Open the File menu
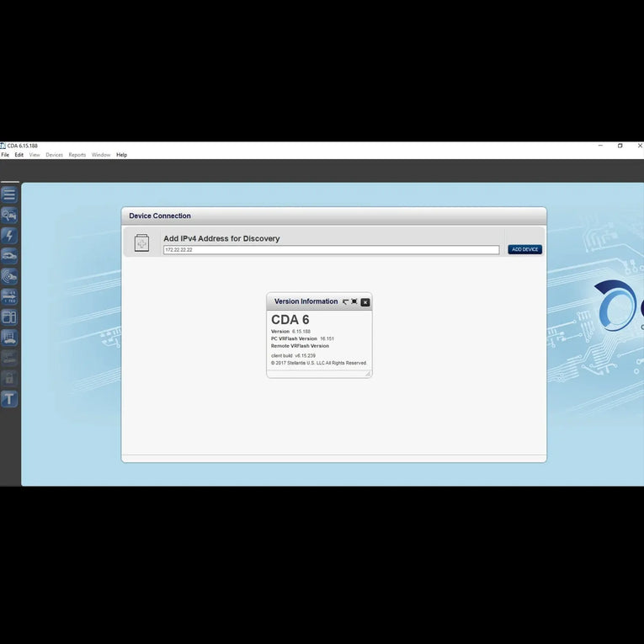This screenshot has width=644, height=644. [5, 155]
